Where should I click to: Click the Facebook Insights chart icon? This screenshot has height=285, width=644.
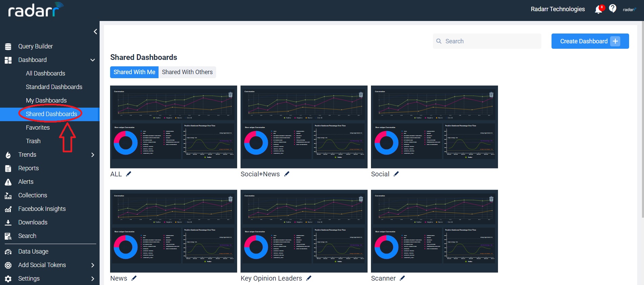8,209
